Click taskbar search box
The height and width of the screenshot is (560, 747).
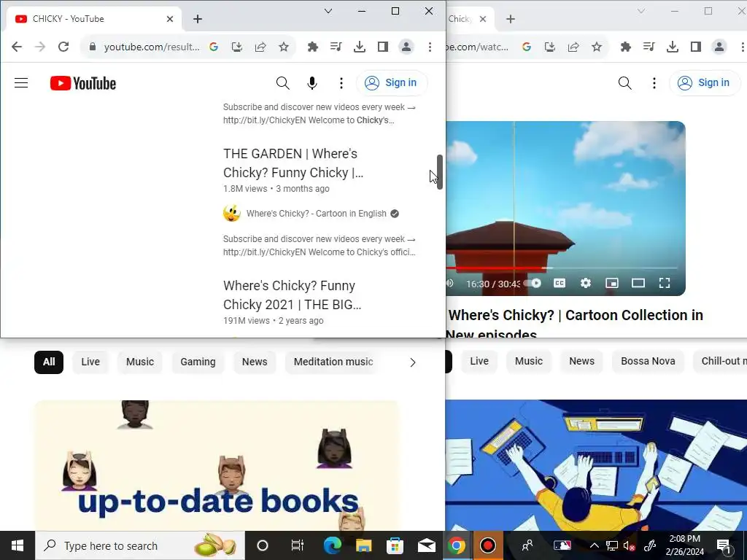(140, 545)
